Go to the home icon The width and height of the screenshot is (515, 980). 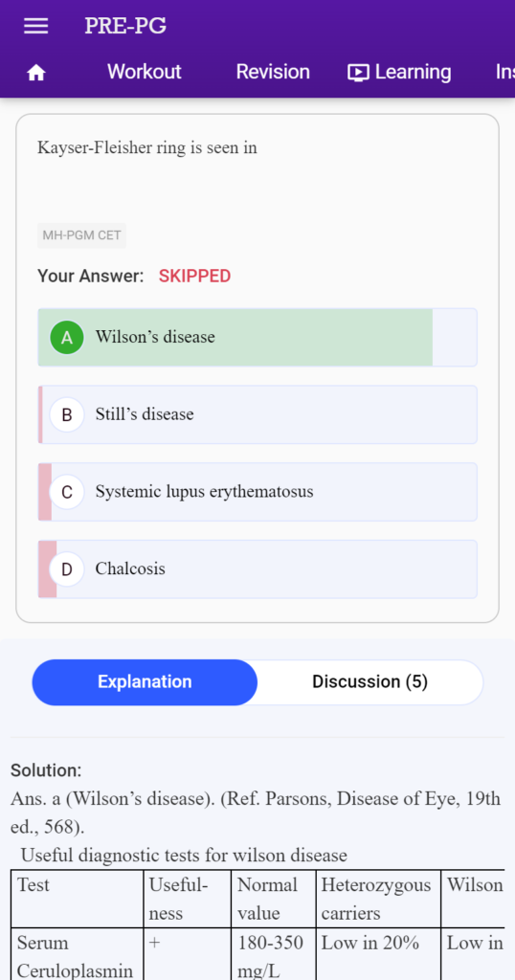(36, 73)
